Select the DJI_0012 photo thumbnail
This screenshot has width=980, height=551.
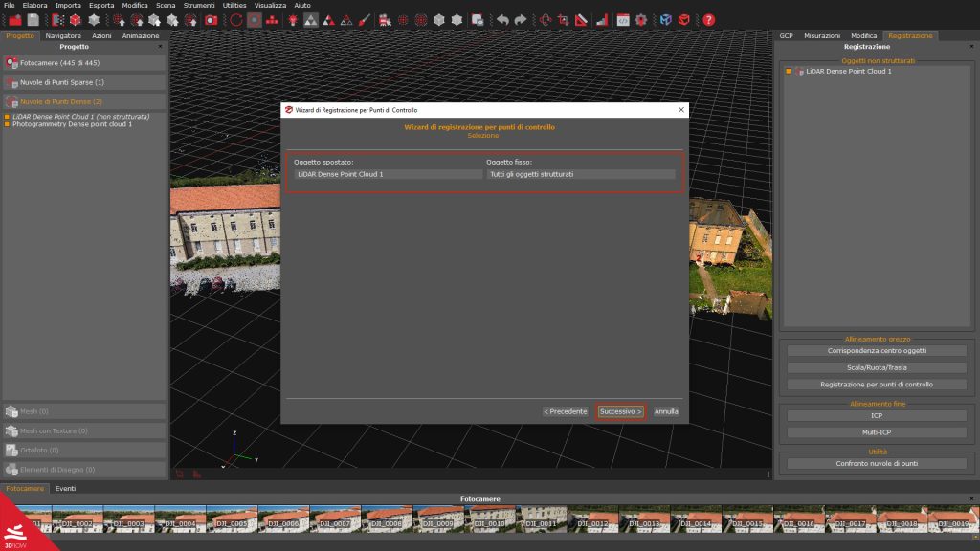[x=593, y=518]
